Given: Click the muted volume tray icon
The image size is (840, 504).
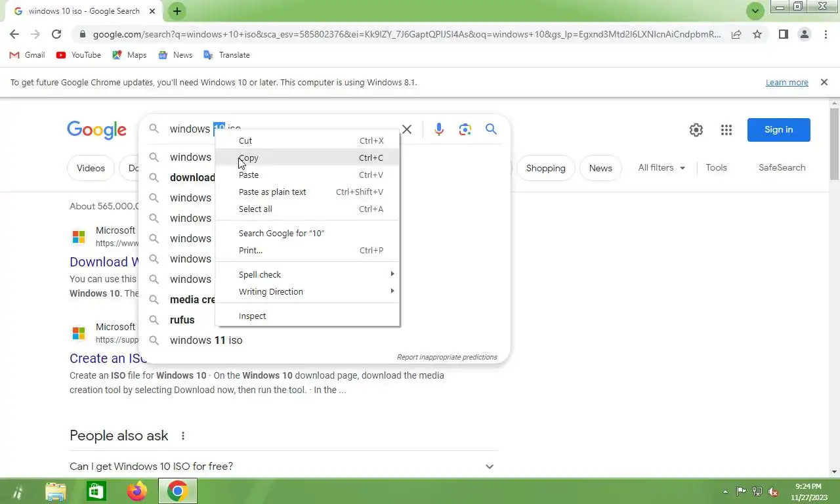Looking at the screenshot, I should (x=773, y=492).
